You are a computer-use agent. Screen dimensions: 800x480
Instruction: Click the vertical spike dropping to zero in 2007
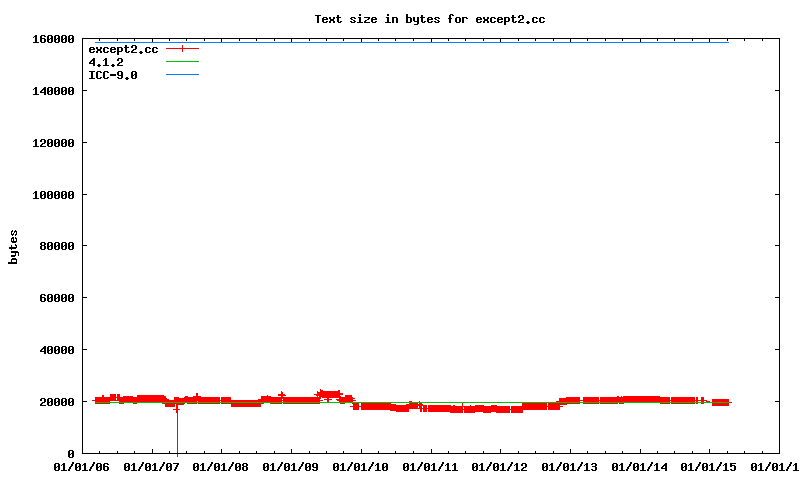(177, 430)
